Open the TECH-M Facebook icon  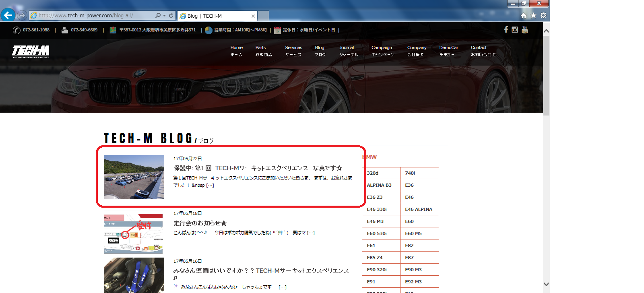[506, 29]
